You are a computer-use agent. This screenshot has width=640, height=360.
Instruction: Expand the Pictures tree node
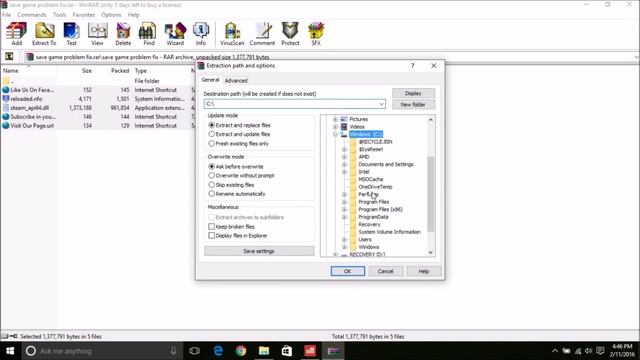[335, 119]
